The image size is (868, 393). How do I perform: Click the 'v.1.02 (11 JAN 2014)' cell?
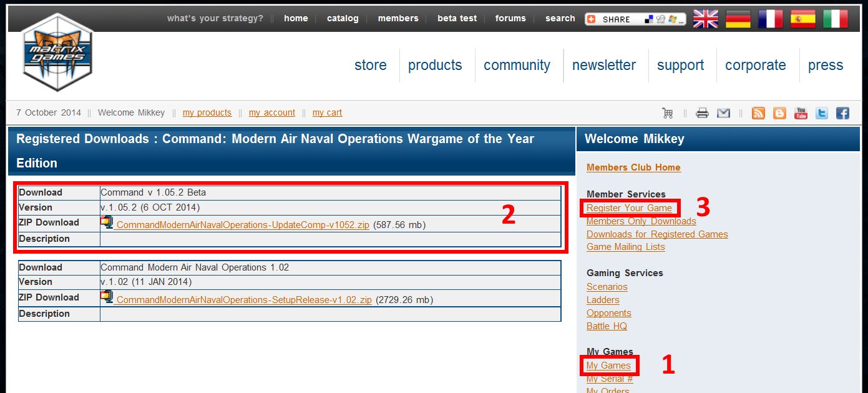click(330, 282)
